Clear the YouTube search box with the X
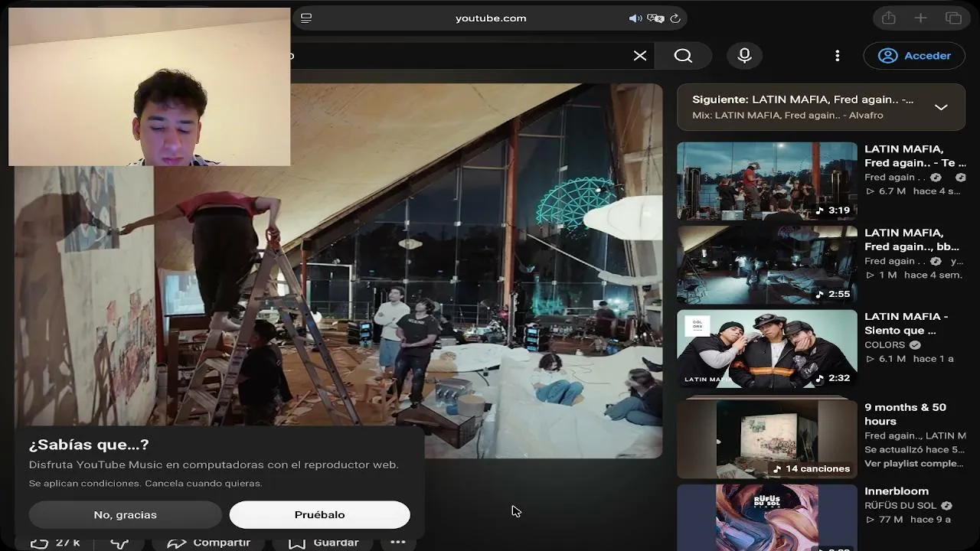This screenshot has height=551, width=980. tap(640, 56)
